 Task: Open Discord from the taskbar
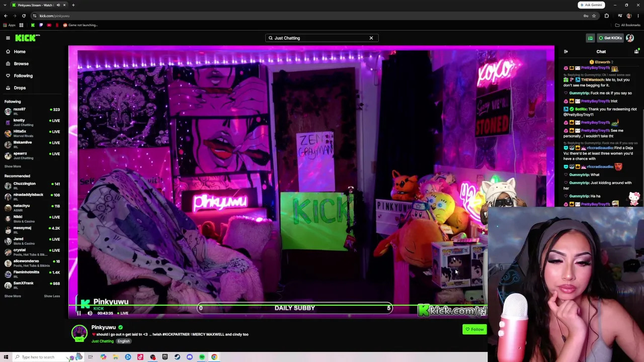click(189, 357)
